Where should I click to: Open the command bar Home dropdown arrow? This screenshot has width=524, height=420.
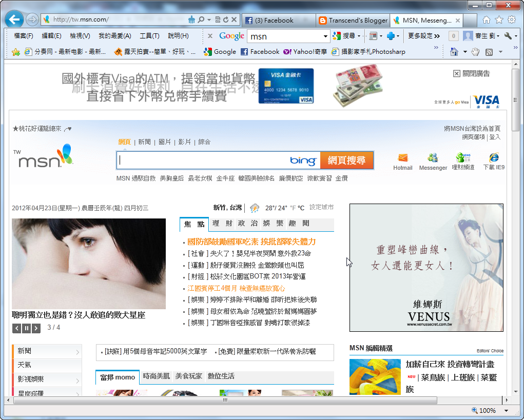[465, 52]
